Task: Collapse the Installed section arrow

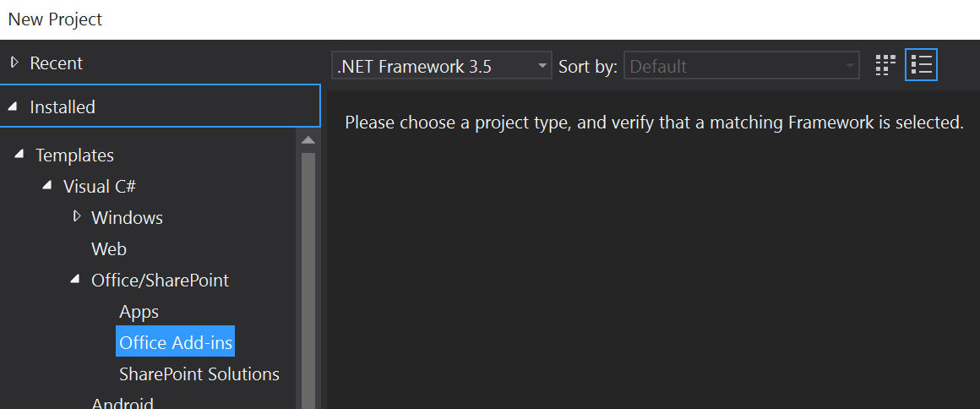Action: [13, 107]
